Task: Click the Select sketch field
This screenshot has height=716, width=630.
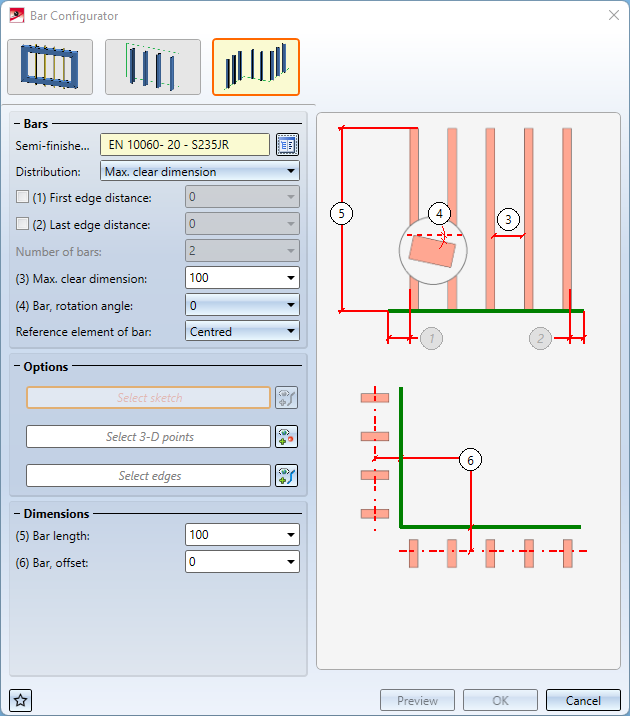Action: (x=148, y=398)
